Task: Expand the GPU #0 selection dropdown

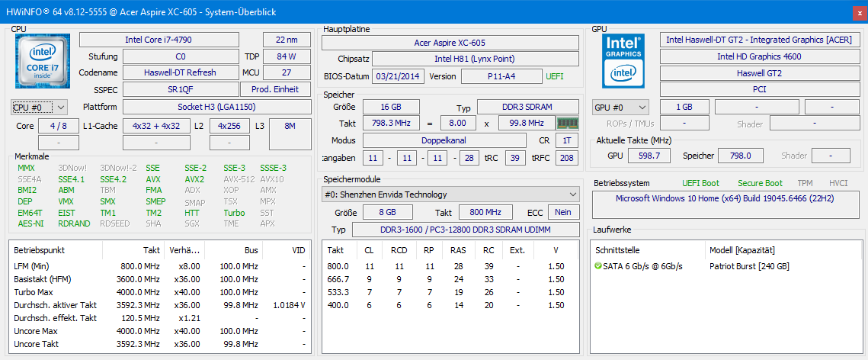Action: [620, 108]
